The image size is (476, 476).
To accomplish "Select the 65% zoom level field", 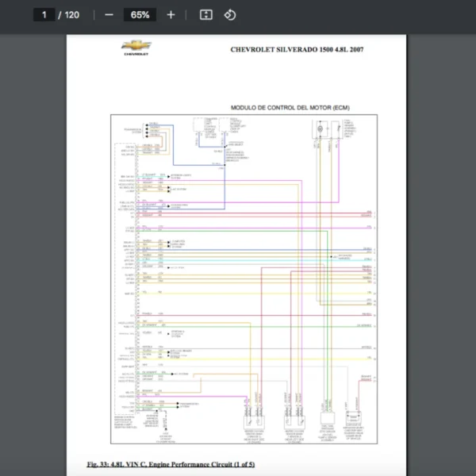I will click(x=140, y=14).
